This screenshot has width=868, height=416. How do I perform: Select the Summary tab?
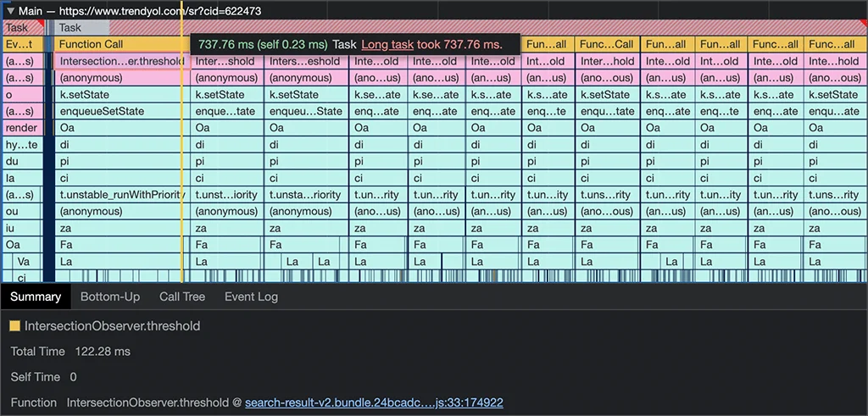pos(35,297)
